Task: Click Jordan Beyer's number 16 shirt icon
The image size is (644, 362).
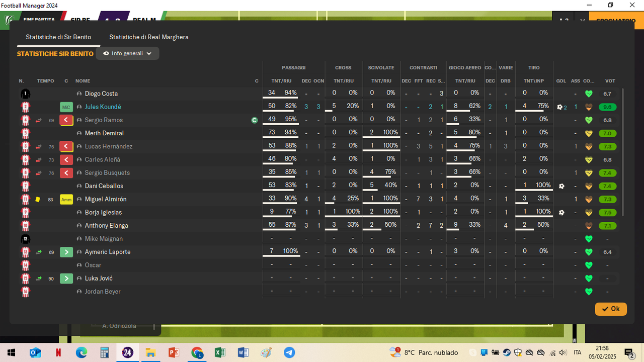Action: pos(25,292)
